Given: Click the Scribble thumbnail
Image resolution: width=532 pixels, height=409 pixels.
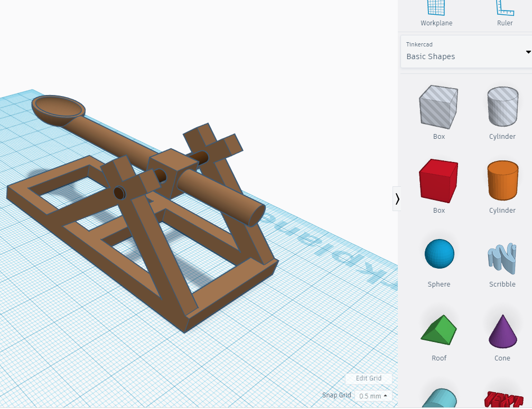Looking at the screenshot, I should pyautogui.click(x=502, y=254).
